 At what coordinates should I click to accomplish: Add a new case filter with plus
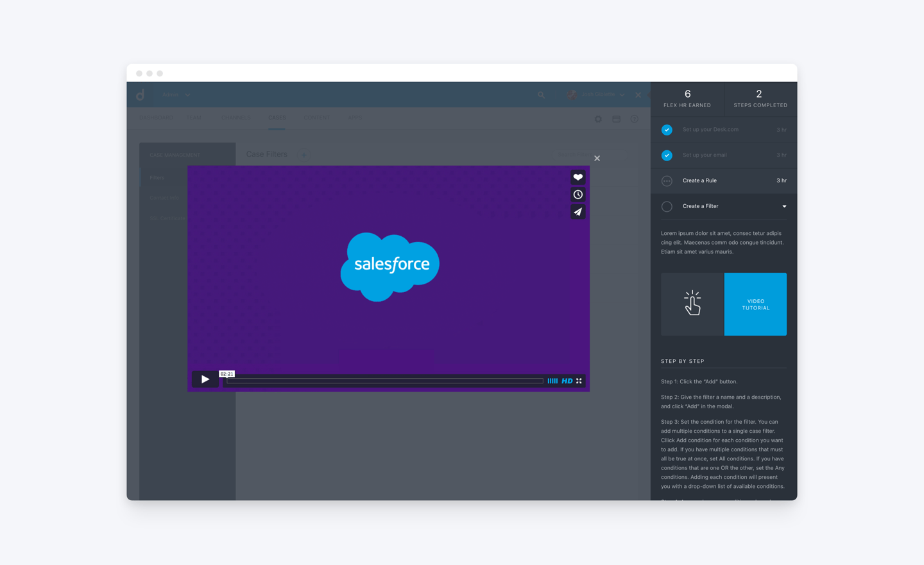tap(304, 155)
